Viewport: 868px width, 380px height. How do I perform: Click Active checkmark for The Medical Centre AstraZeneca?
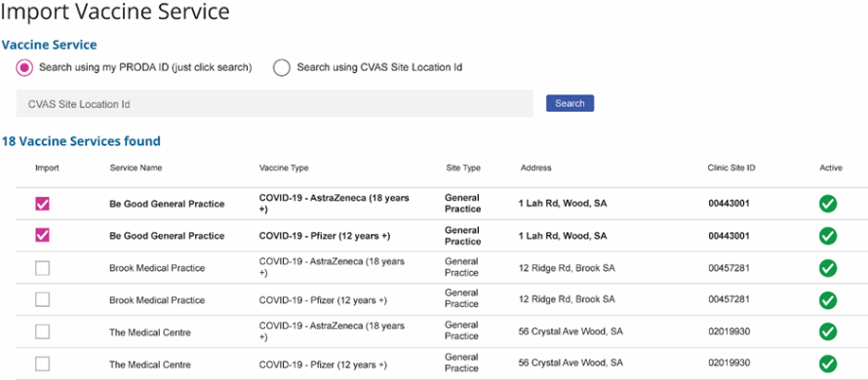(x=828, y=332)
